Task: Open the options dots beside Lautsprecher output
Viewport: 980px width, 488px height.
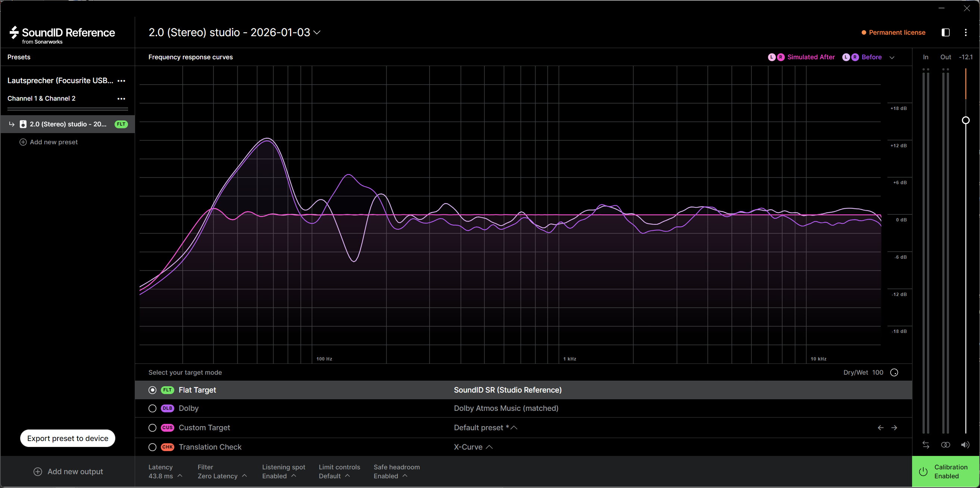Action: click(x=121, y=81)
